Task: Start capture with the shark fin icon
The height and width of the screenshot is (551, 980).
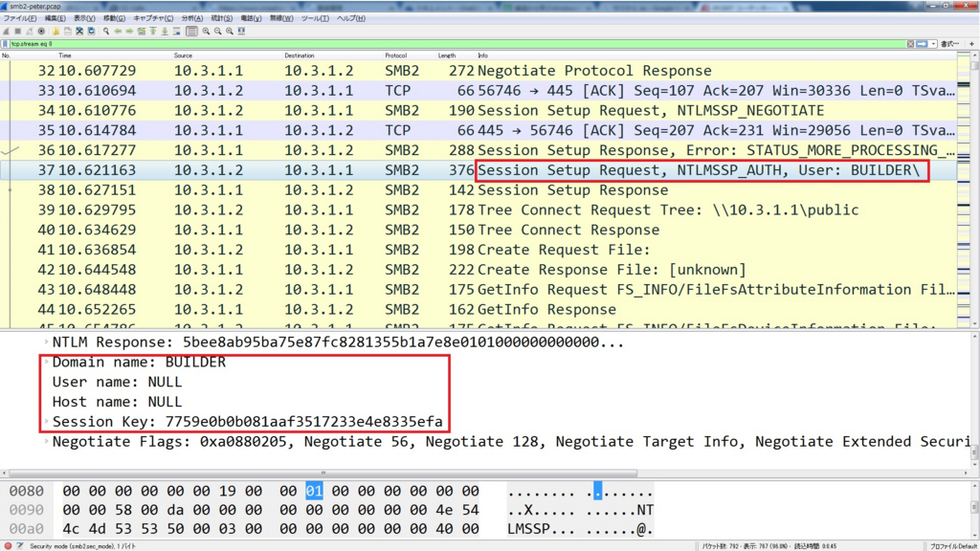Action: (7, 32)
